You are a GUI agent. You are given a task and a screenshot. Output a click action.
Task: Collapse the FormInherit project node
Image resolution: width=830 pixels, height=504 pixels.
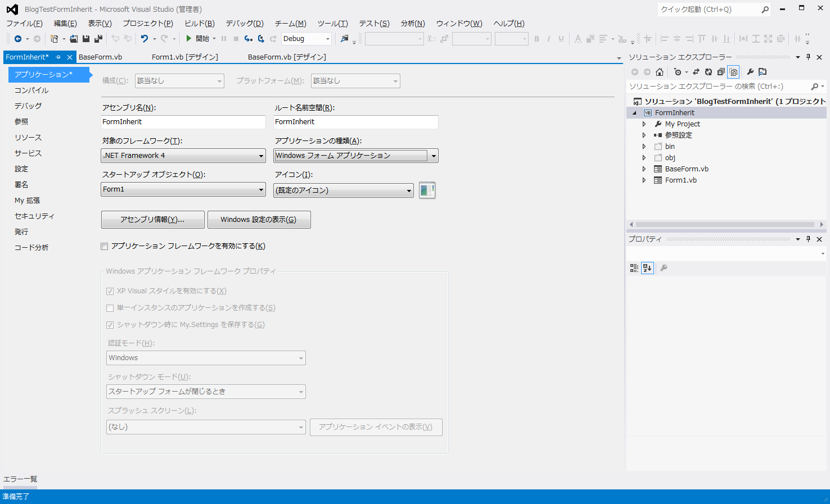pos(635,113)
